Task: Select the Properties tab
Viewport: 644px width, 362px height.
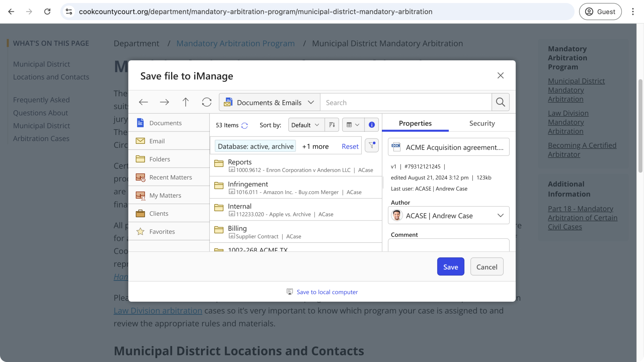Action: coord(415,123)
